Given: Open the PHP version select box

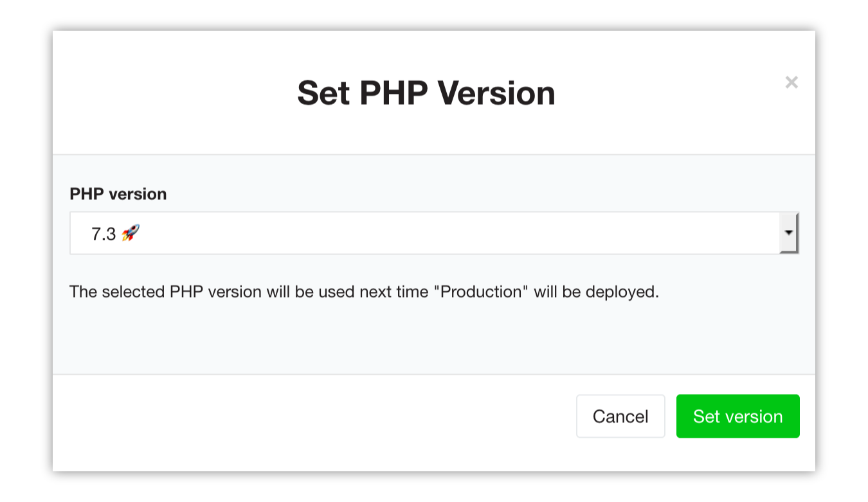Looking at the screenshot, I should click(434, 233).
